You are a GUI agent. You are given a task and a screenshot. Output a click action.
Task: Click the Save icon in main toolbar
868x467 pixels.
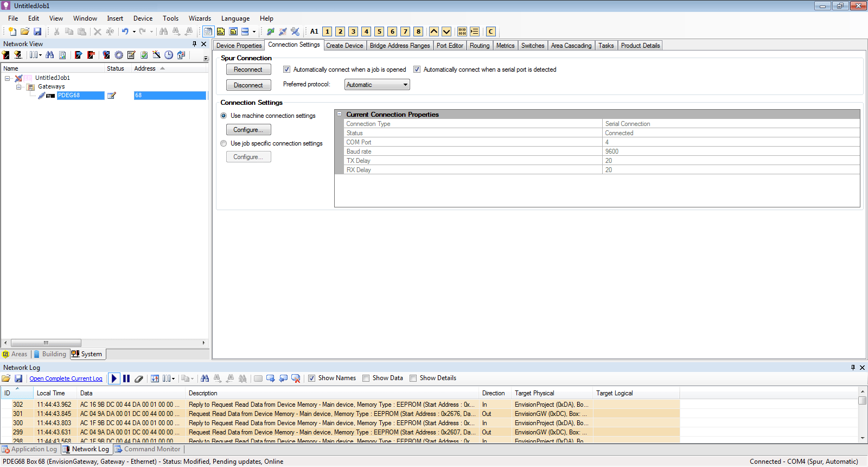(37, 31)
